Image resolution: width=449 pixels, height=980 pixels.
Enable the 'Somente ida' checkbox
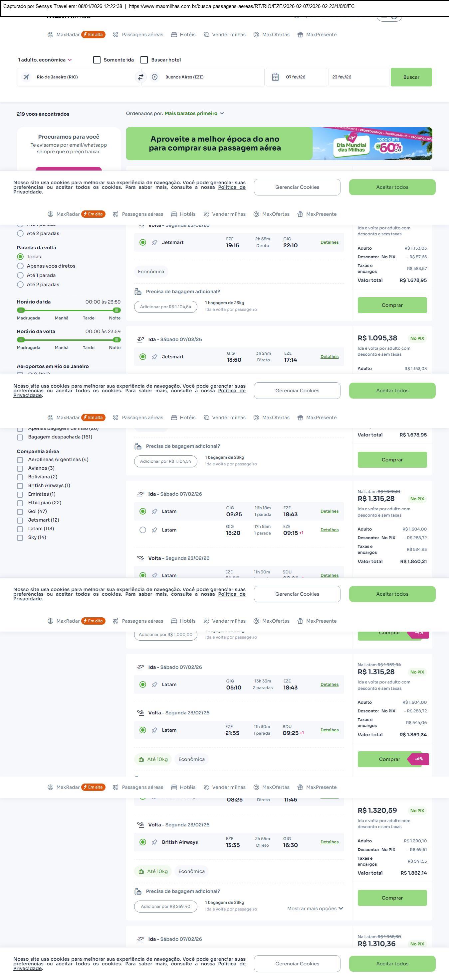coord(97,60)
